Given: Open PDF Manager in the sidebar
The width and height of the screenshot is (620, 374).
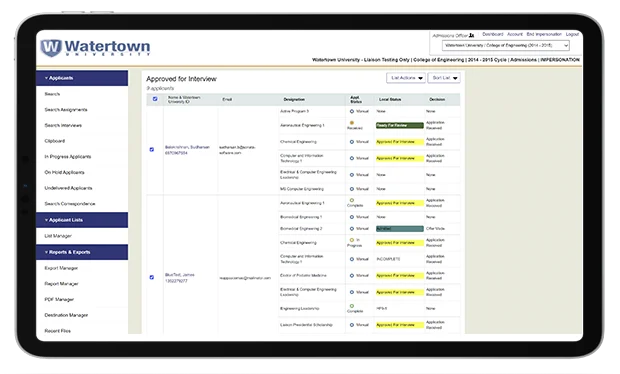Looking at the screenshot, I should click(59, 299).
